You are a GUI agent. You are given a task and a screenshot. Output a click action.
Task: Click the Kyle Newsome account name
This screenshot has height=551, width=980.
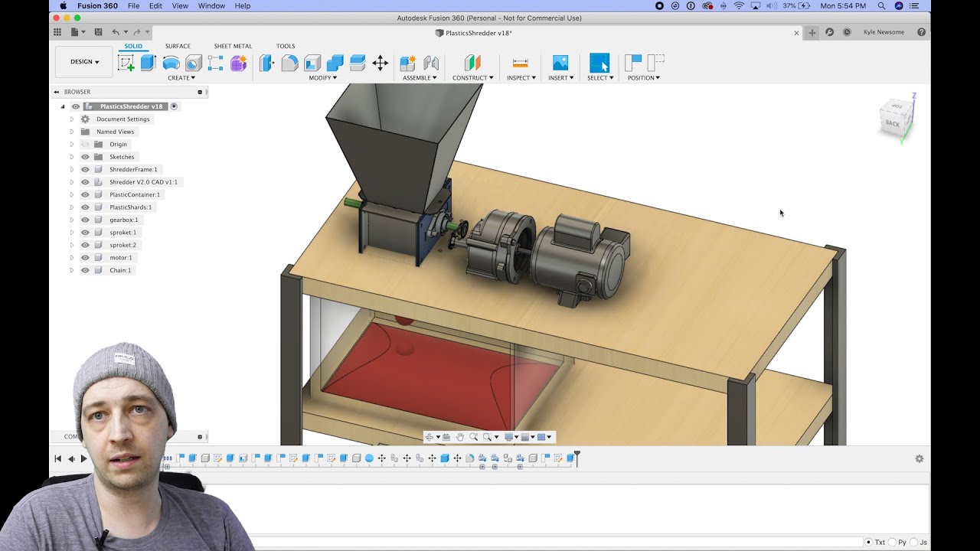(884, 32)
